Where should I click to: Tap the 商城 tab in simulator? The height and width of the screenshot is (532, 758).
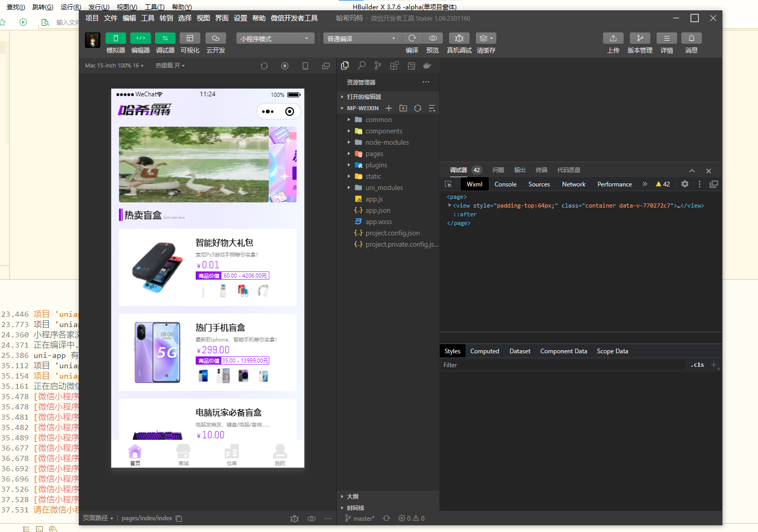point(183,455)
